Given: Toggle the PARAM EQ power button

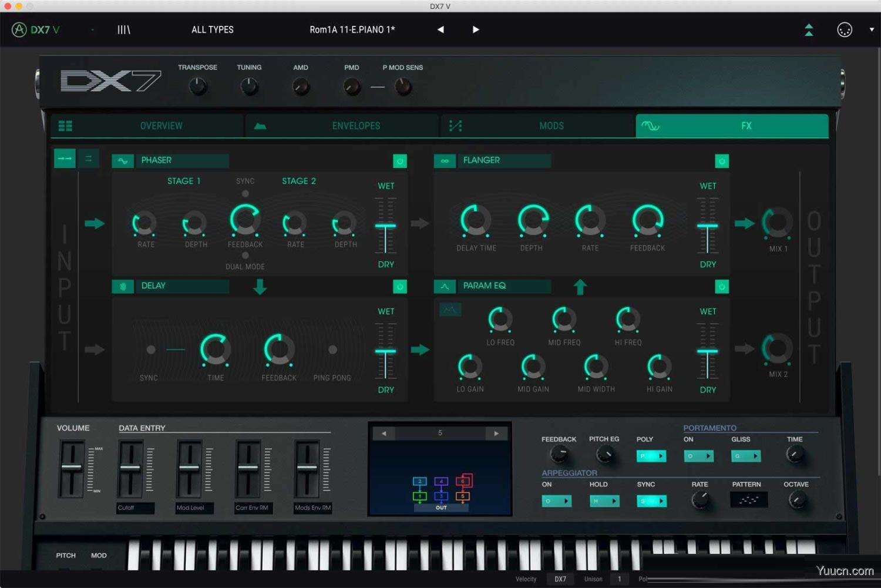Looking at the screenshot, I should (x=722, y=287).
